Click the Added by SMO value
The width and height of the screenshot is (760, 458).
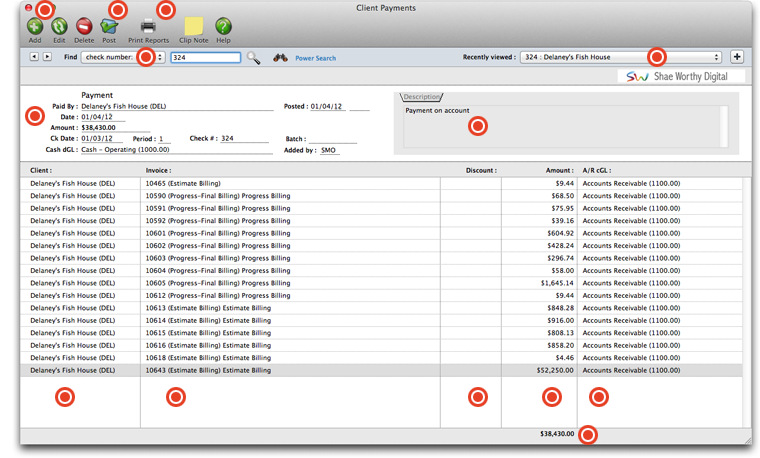point(330,150)
